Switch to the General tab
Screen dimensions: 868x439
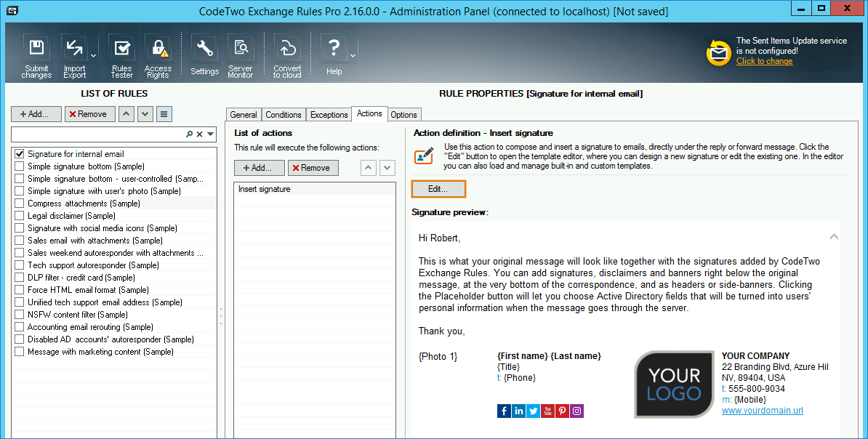[x=244, y=115]
